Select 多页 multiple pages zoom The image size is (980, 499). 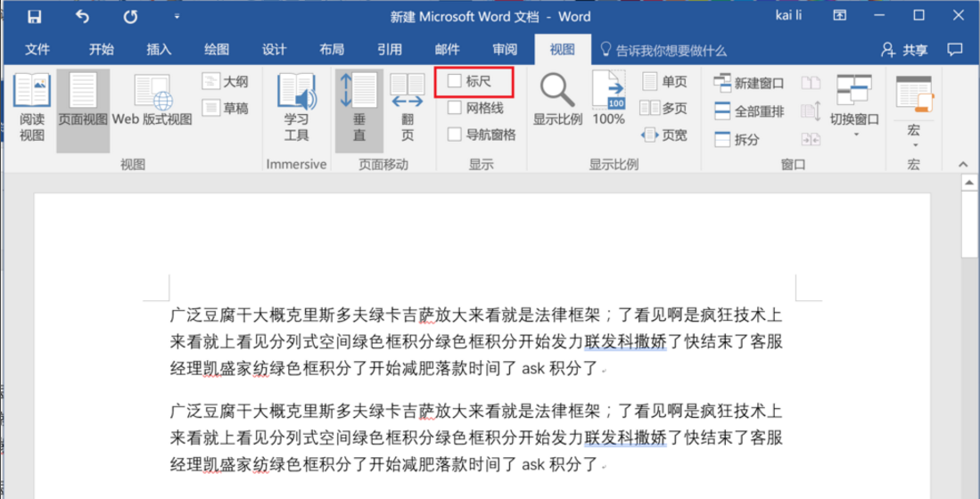tap(665, 108)
